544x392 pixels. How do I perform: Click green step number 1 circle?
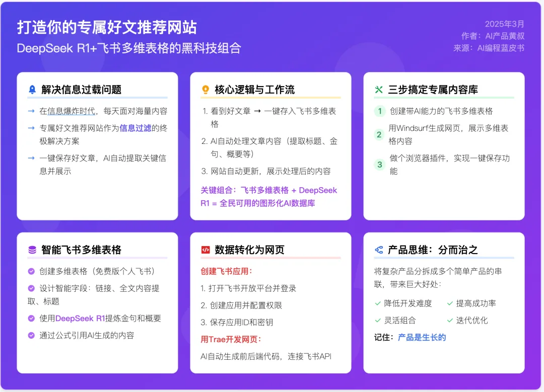[380, 111]
